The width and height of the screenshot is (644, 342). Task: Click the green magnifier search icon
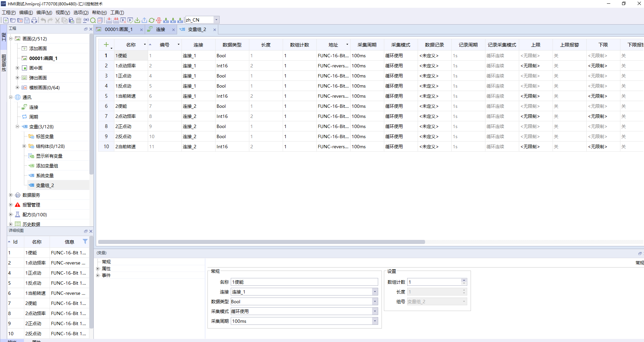(x=93, y=20)
